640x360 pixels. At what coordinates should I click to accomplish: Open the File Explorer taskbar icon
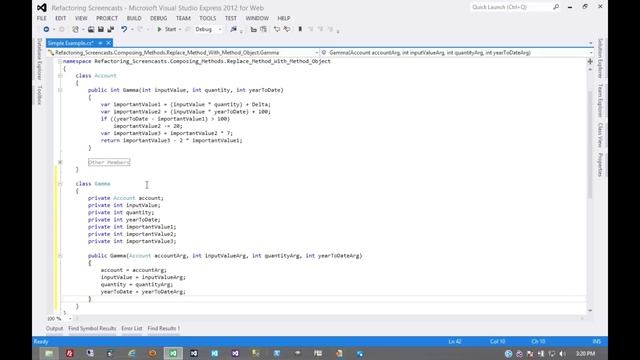pyautogui.click(x=49, y=353)
